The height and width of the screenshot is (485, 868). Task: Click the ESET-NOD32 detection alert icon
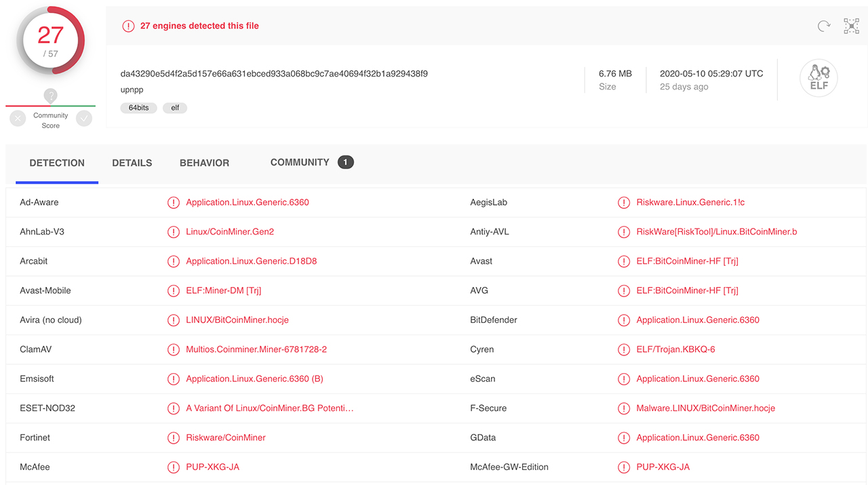click(x=174, y=408)
